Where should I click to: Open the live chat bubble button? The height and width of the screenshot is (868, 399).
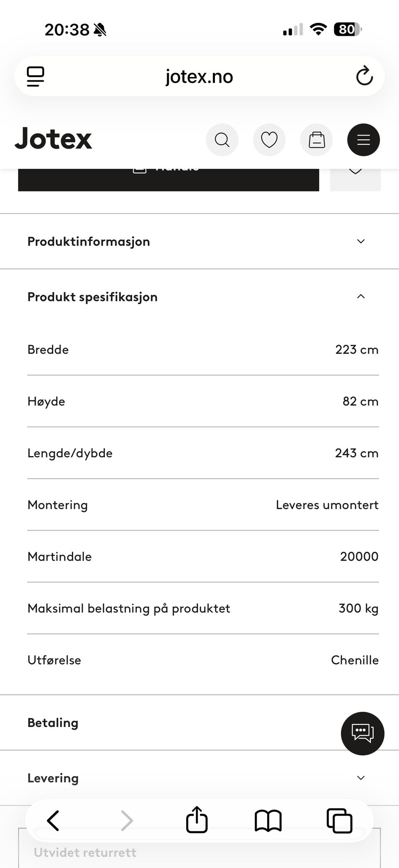click(x=362, y=734)
